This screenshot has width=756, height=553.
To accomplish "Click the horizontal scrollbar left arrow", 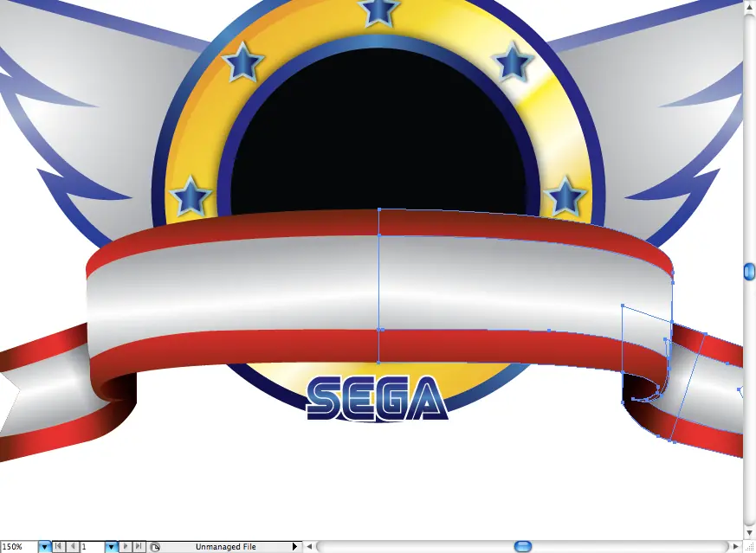I will (309, 547).
